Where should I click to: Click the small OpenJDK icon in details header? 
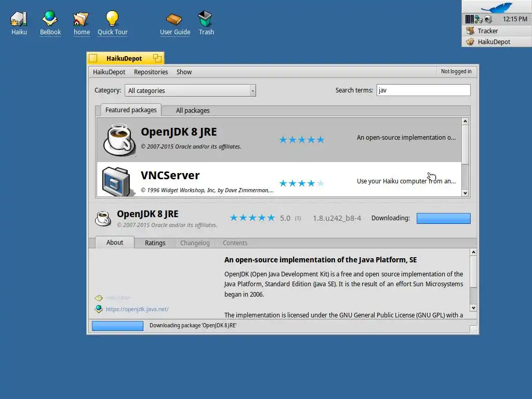point(103,218)
